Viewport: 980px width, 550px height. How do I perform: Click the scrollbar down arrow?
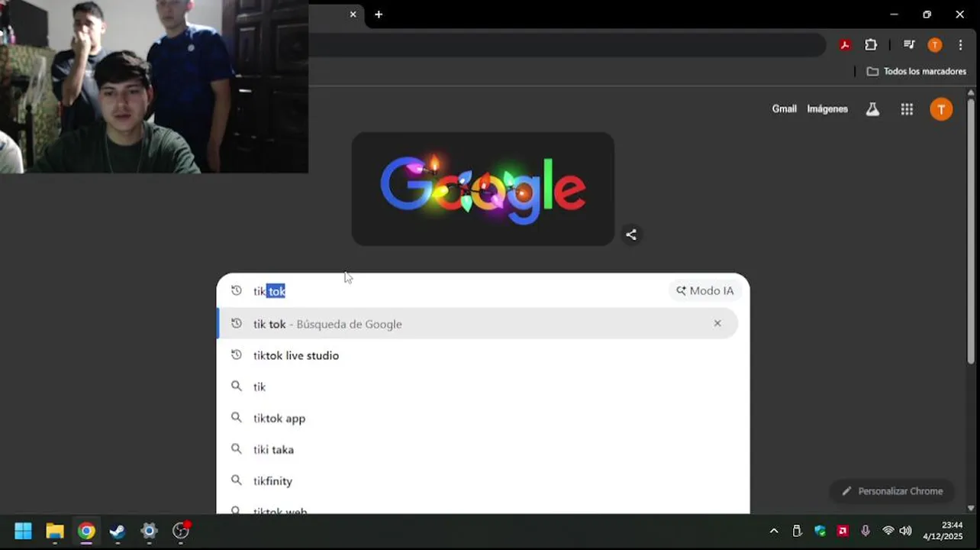971,508
